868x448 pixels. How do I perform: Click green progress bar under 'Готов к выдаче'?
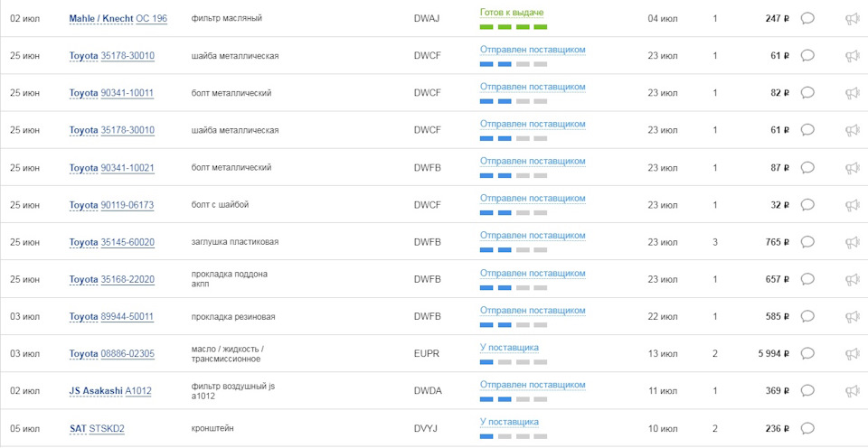point(513,27)
